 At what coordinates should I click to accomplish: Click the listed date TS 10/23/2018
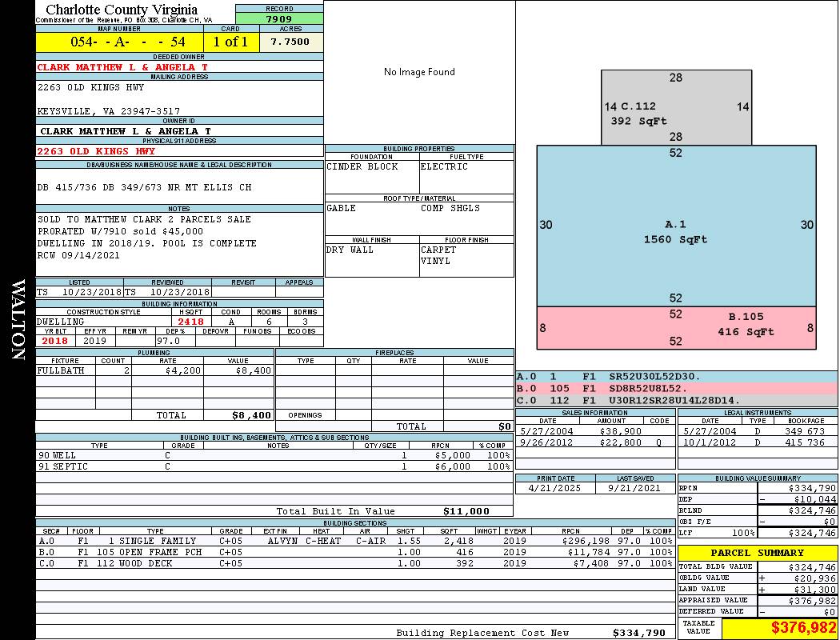pyautogui.click(x=79, y=293)
